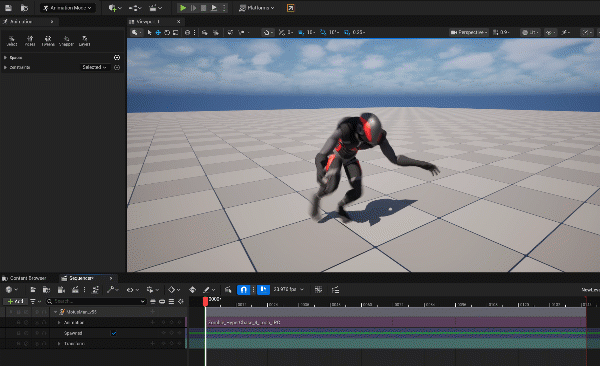Open the Lit view mode dropdown
The image size is (600, 366).
coord(531,33)
